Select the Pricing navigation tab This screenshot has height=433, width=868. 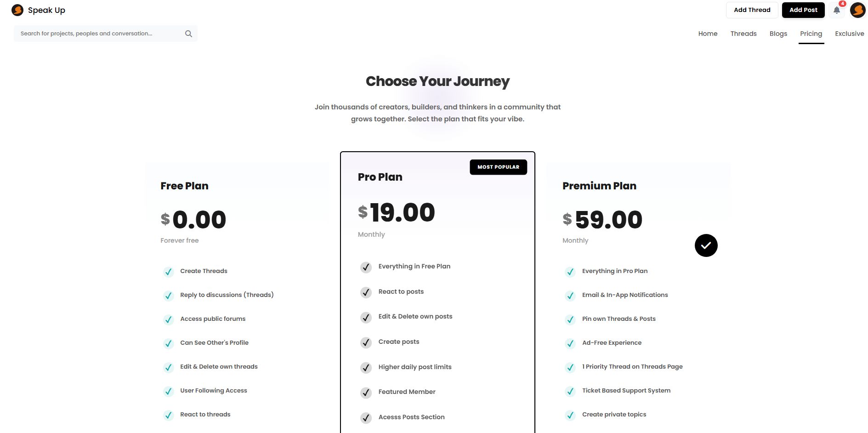tap(811, 34)
